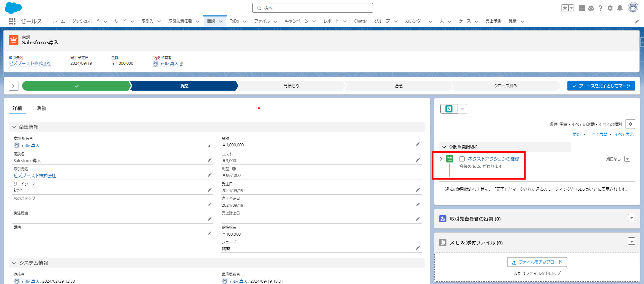Click 利益 info help icon
The width and height of the screenshot is (644, 284).
tap(234, 169)
